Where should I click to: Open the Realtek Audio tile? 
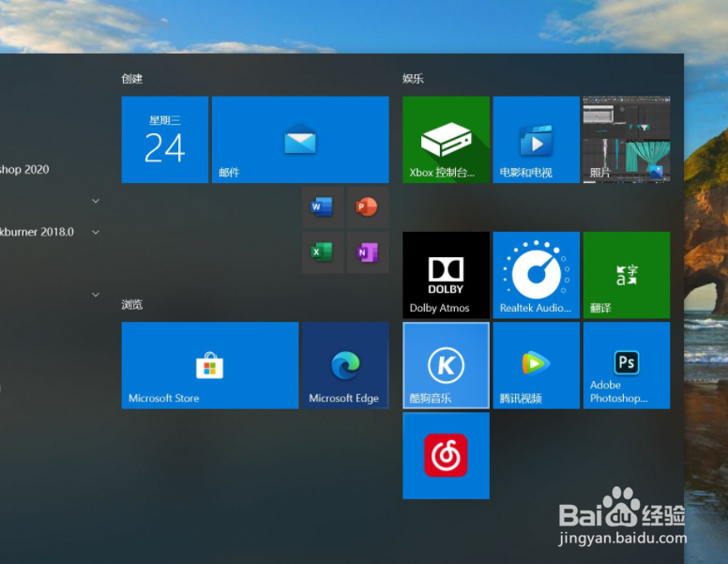(537, 275)
